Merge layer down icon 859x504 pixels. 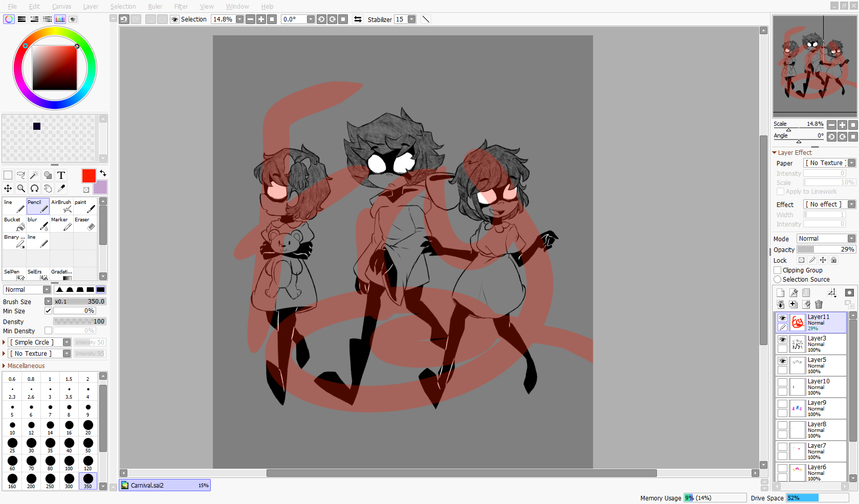point(780,305)
